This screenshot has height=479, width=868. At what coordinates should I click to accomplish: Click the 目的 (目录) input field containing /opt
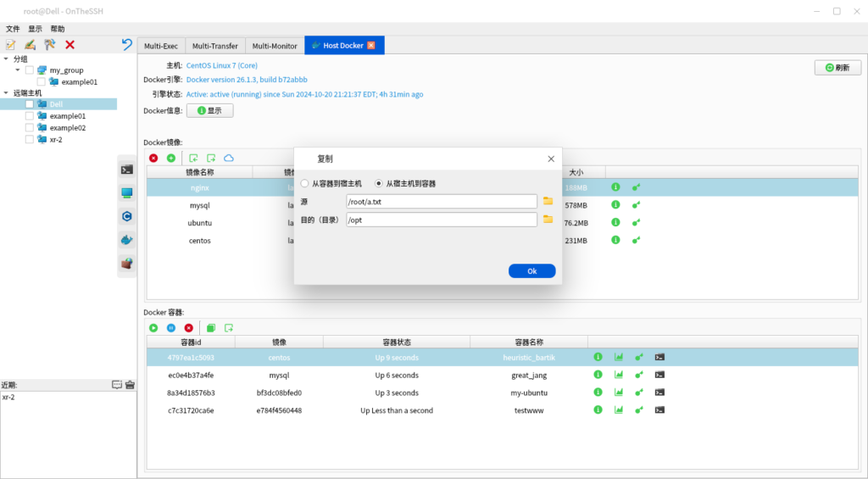tap(441, 220)
